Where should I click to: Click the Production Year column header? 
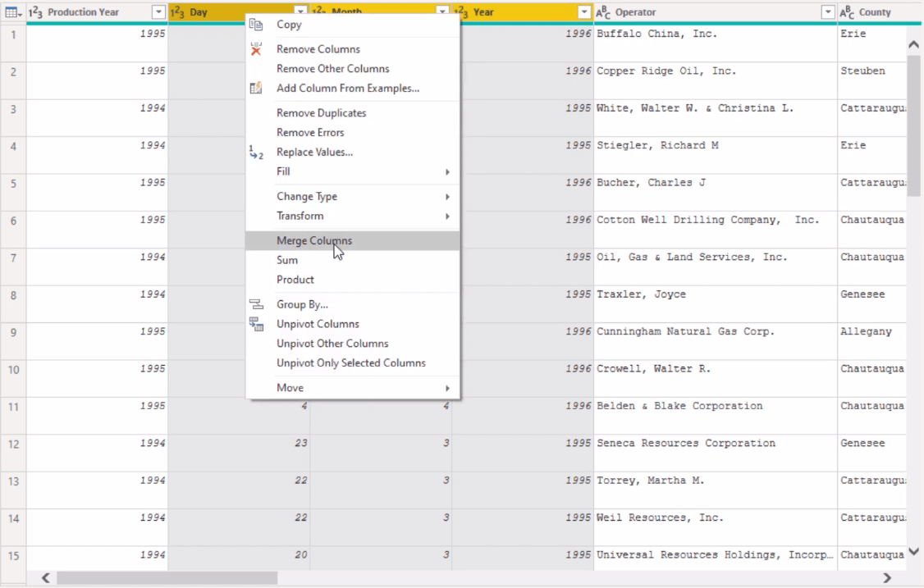point(97,11)
